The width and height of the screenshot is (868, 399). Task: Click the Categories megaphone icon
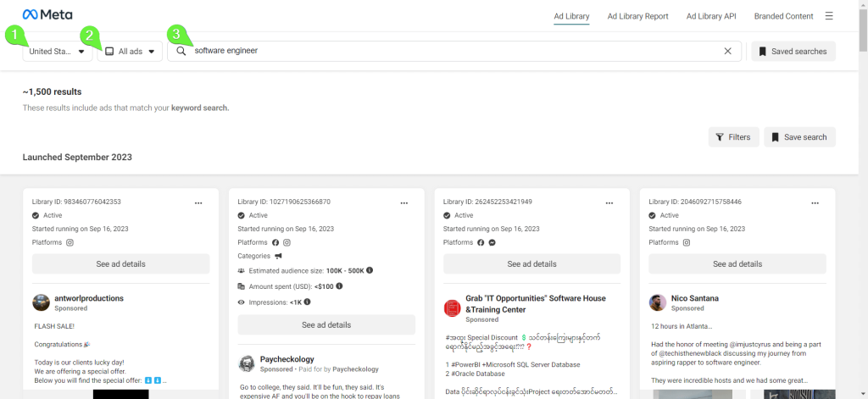(x=278, y=256)
